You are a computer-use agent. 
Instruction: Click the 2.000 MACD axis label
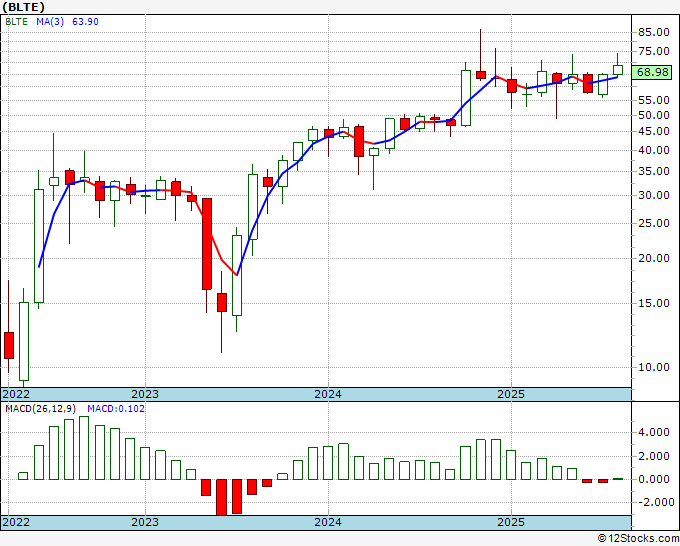[x=654, y=456]
